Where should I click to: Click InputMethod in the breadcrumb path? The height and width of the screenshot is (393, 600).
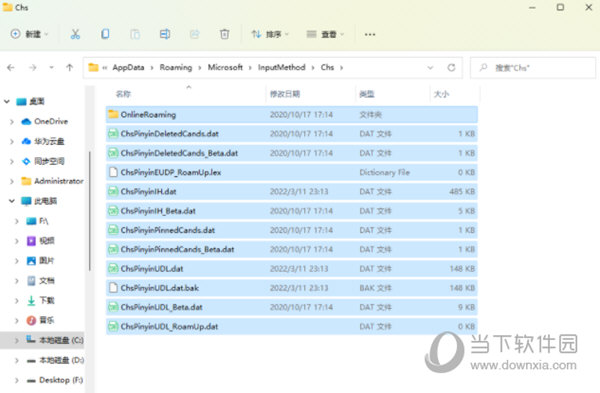tap(281, 67)
